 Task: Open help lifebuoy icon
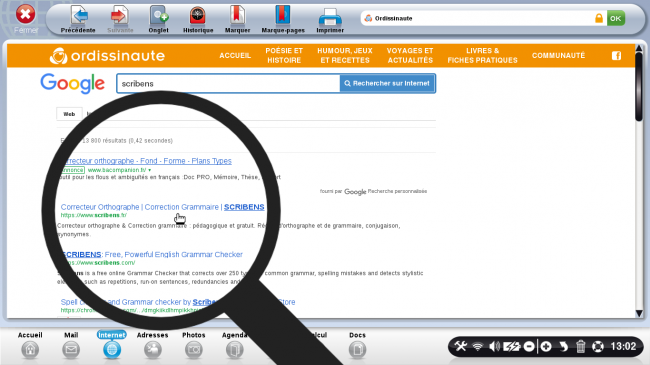598,346
